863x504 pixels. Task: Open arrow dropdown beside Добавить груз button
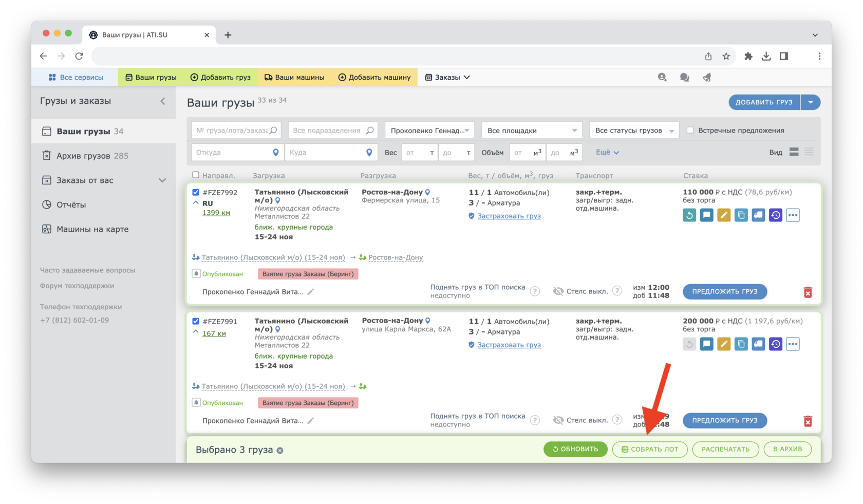click(811, 102)
